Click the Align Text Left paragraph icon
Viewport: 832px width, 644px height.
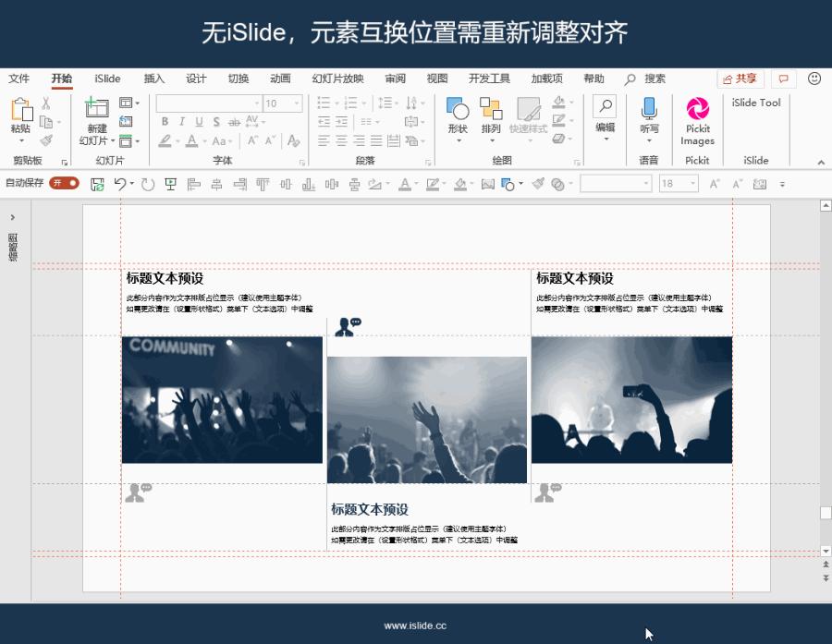pos(324,140)
